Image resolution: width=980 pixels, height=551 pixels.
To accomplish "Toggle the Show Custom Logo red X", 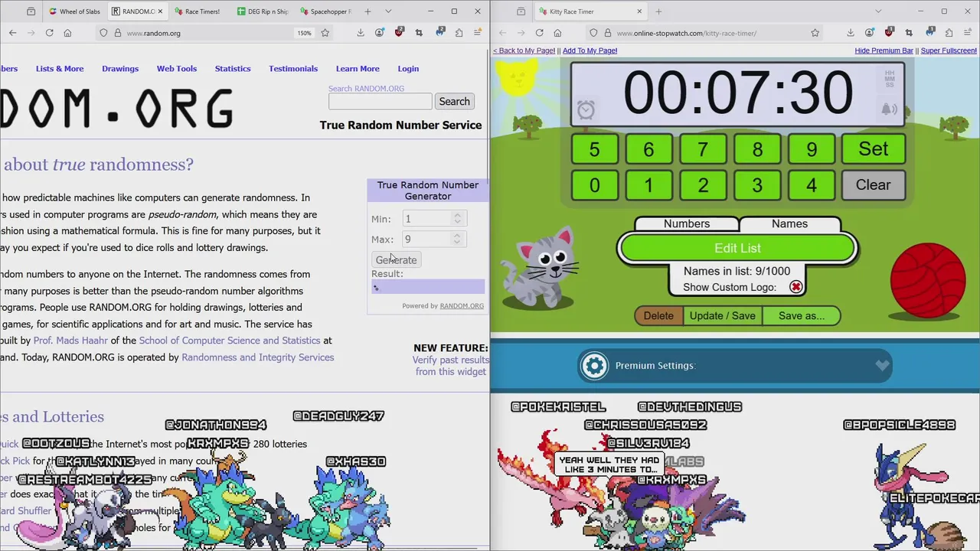I will pos(795,287).
